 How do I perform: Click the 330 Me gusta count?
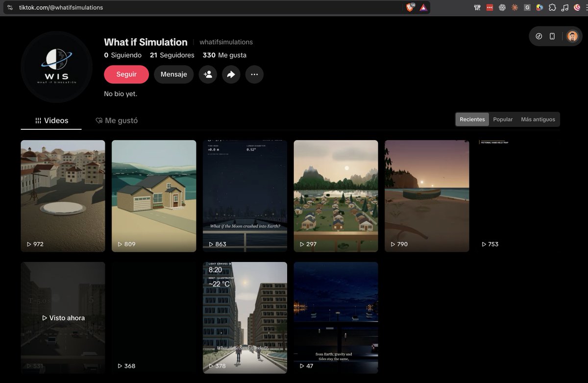pyautogui.click(x=224, y=55)
